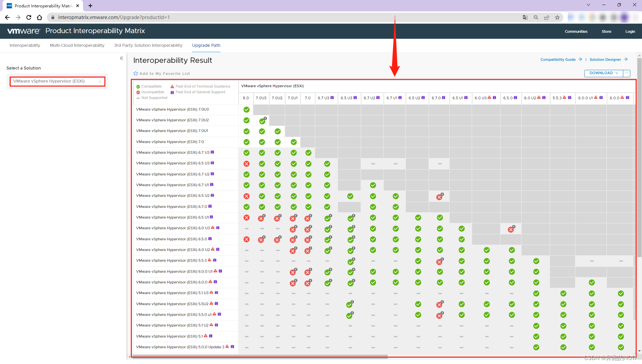Click the Not Supported legend entry
Viewport: 642px width, 364px height.
point(152,98)
